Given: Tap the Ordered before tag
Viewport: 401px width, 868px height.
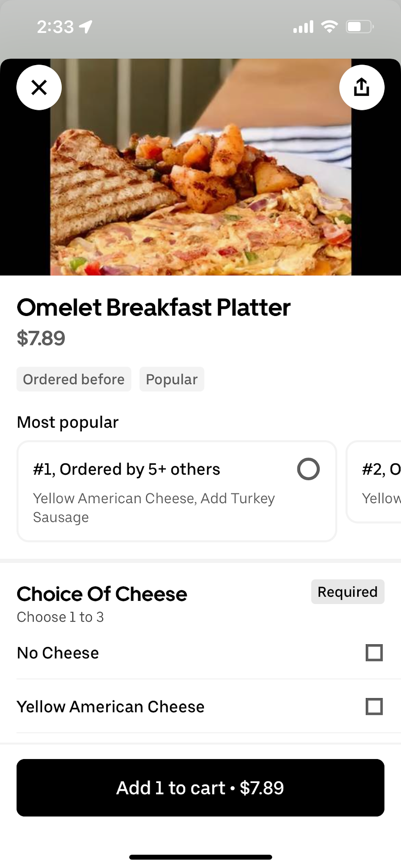Looking at the screenshot, I should point(74,379).
